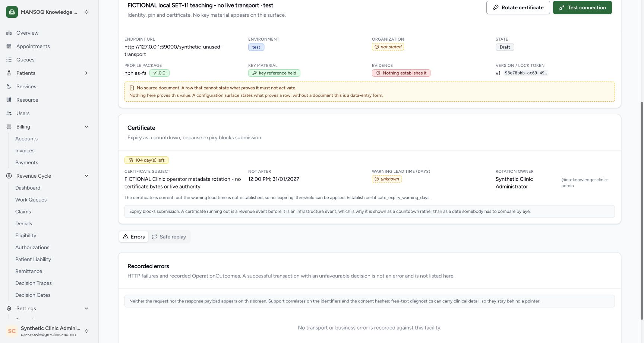Image resolution: width=644 pixels, height=343 pixels.
Task: Go to Invoices under Billing
Action: pyautogui.click(x=25, y=150)
